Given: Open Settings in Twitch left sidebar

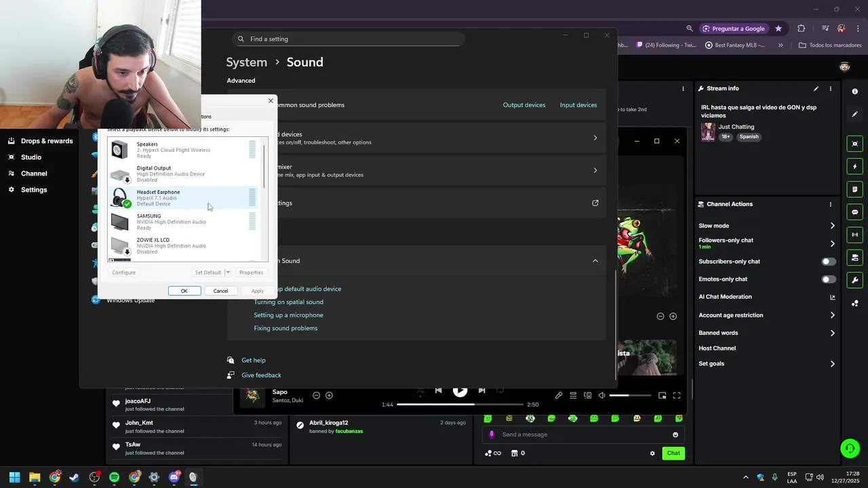Looking at the screenshot, I should 34,190.
